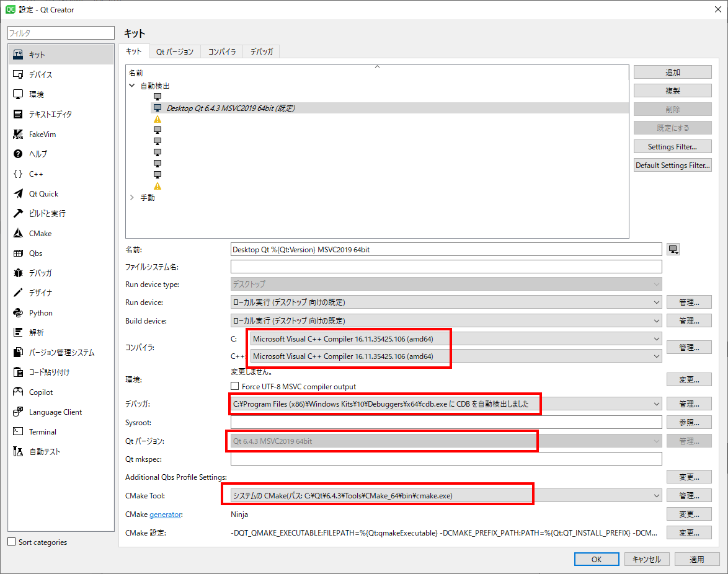Open Settings Filter... dialog
The height and width of the screenshot is (574, 728).
672,146
